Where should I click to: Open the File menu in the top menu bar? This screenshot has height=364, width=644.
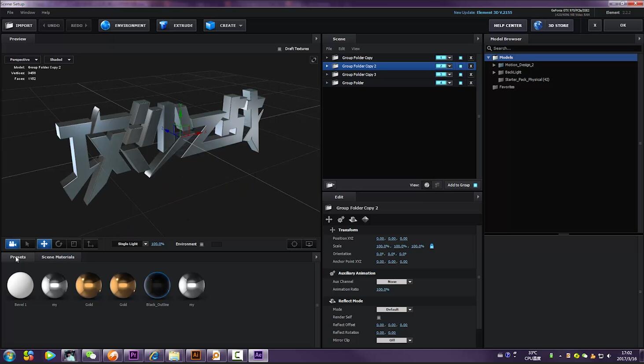[x=10, y=13]
